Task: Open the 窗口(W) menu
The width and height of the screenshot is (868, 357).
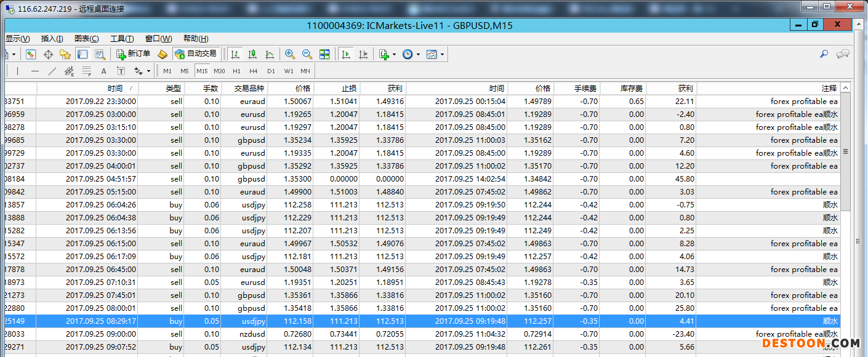Action: pyautogui.click(x=158, y=39)
